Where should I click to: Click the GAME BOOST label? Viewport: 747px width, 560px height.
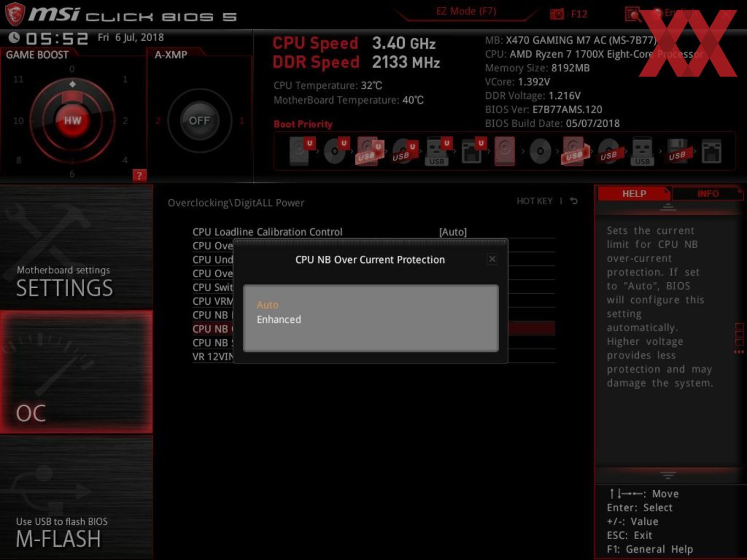[x=37, y=55]
